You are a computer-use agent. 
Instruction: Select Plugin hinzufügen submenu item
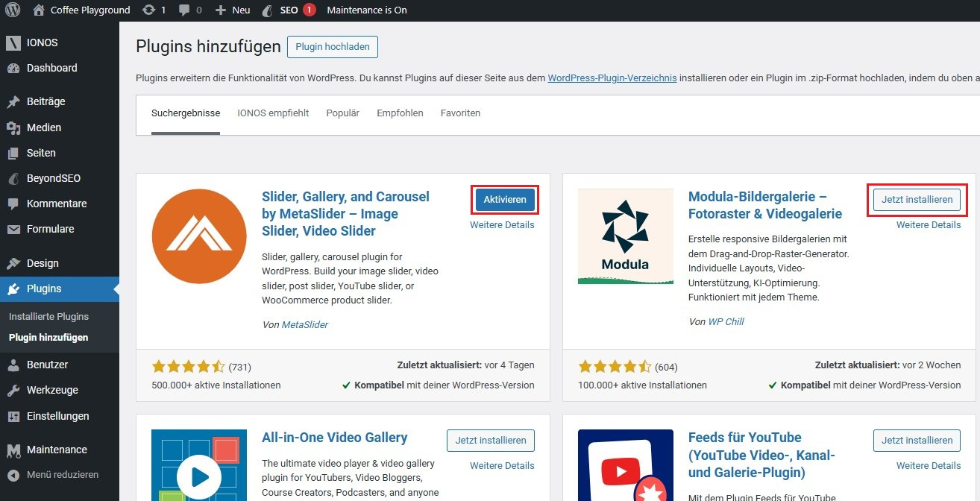(x=48, y=337)
